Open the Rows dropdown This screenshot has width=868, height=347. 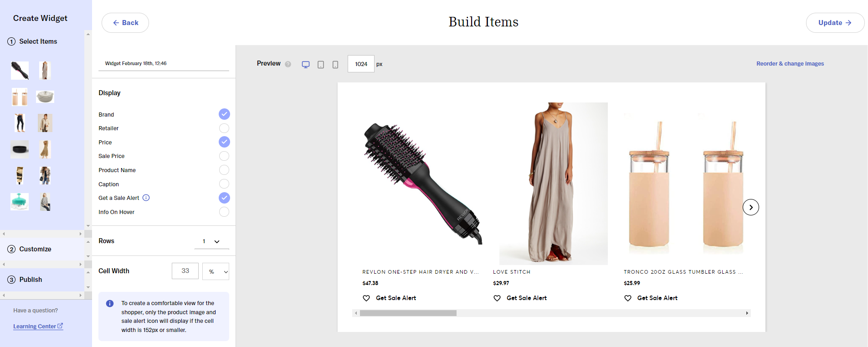click(x=211, y=241)
